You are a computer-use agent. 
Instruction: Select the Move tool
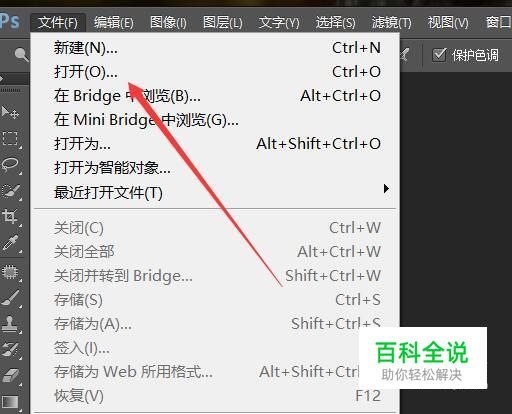coord(10,113)
